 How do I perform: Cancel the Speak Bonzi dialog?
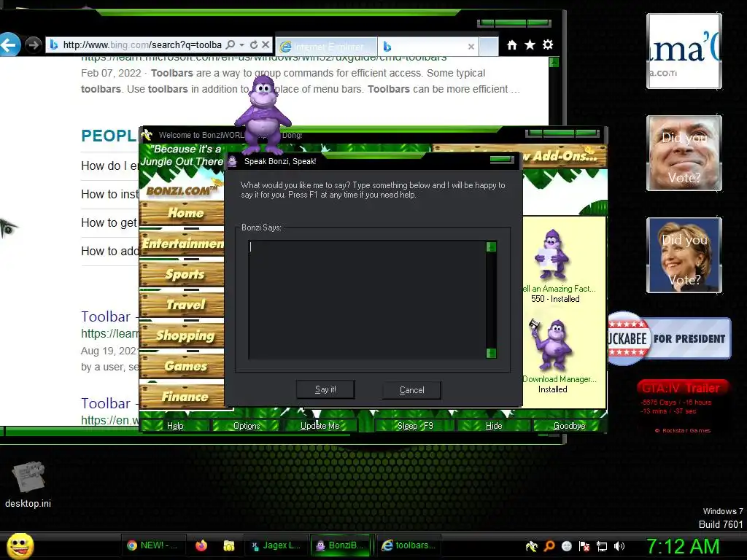point(411,390)
